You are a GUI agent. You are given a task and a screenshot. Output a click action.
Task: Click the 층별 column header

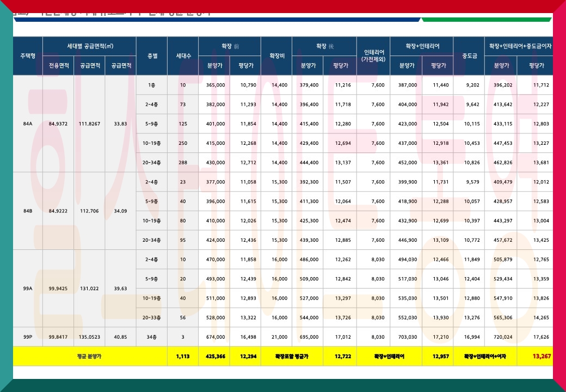(152, 56)
